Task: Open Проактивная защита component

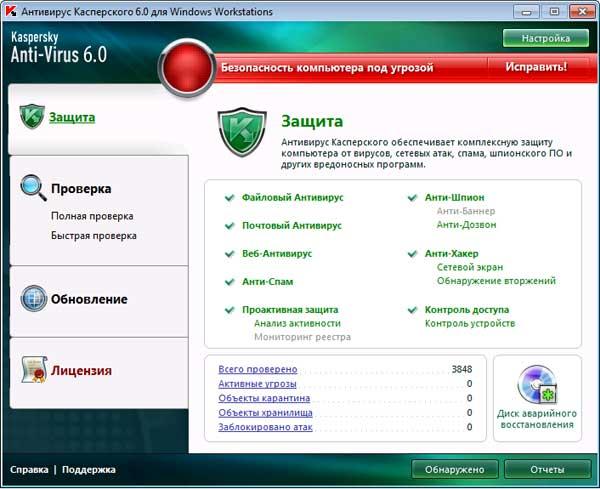Action: pos(290,310)
